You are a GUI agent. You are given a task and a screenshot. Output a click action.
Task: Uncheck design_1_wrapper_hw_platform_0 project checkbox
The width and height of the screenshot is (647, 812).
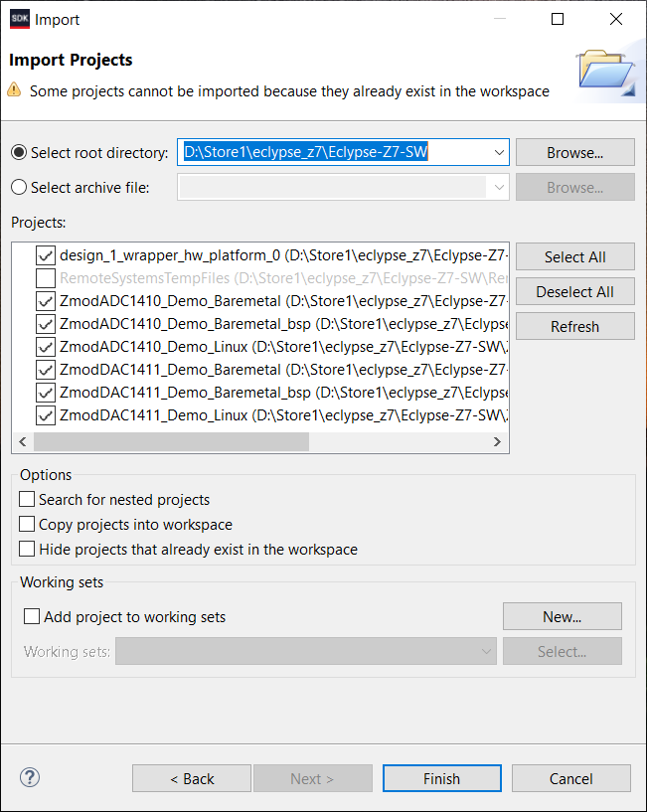pyautogui.click(x=46, y=255)
